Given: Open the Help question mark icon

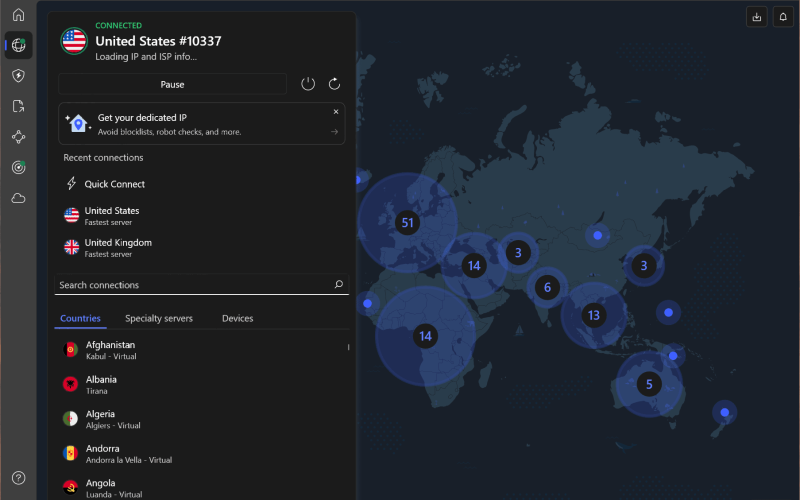Looking at the screenshot, I should (18, 478).
